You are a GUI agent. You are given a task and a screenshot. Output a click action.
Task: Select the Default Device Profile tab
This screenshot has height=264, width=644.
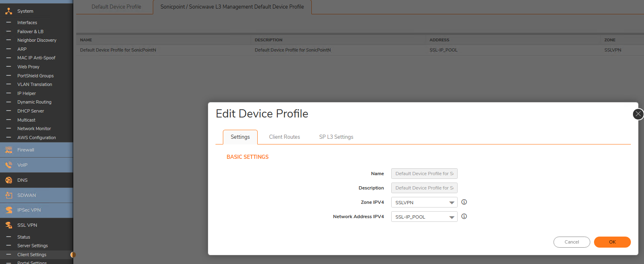click(x=116, y=7)
